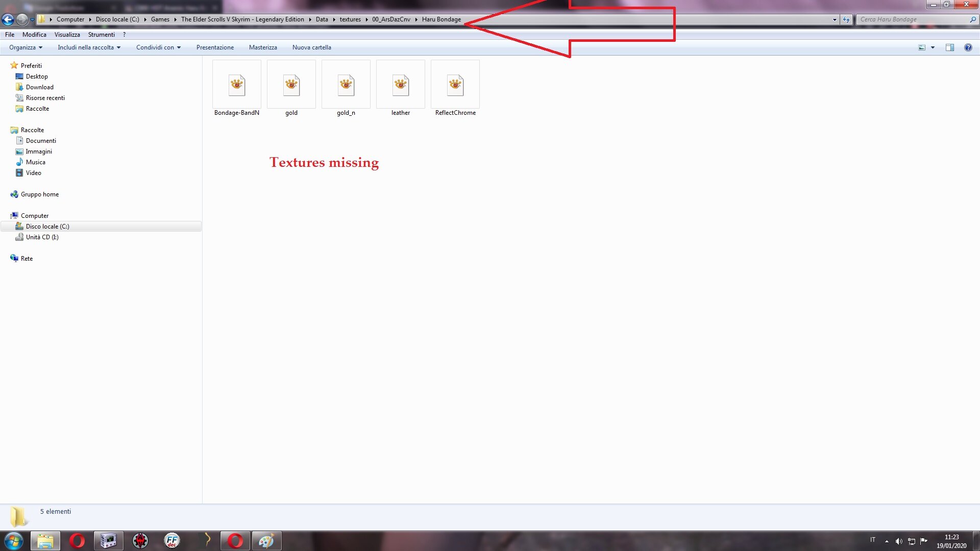Click the Paint palette taskbar icon
The width and height of the screenshot is (980, 551).
[266, 541]
